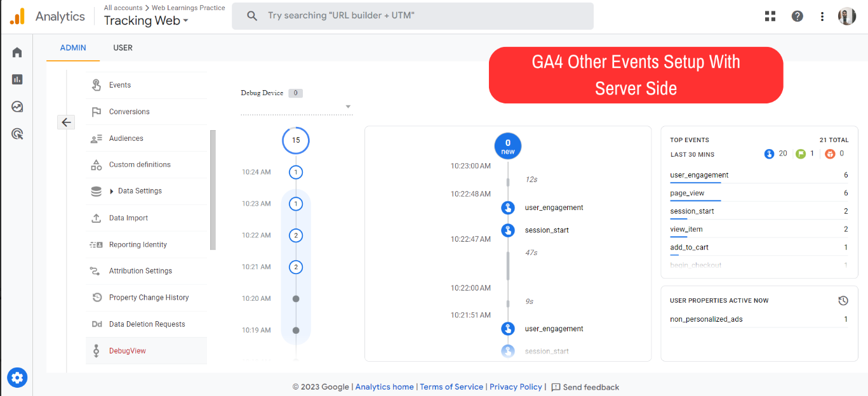Switch to the USER tab

pyautogui.click(x=123, y=48)
